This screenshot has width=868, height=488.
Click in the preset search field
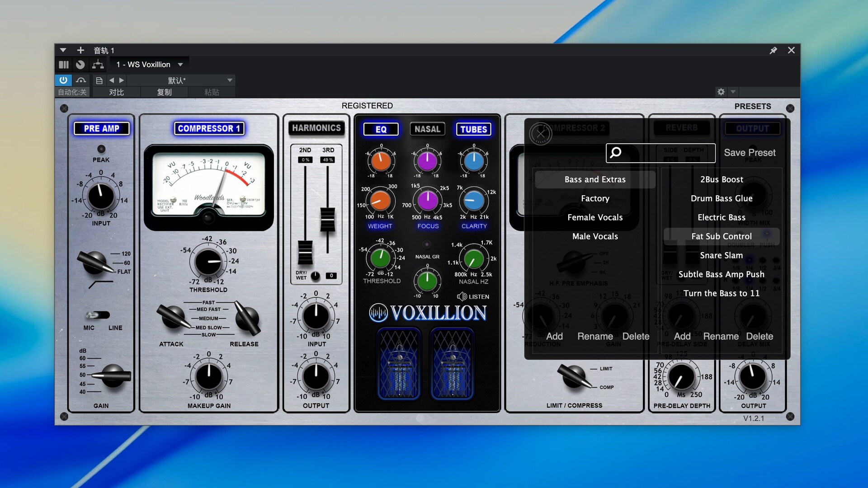point(667,153)
